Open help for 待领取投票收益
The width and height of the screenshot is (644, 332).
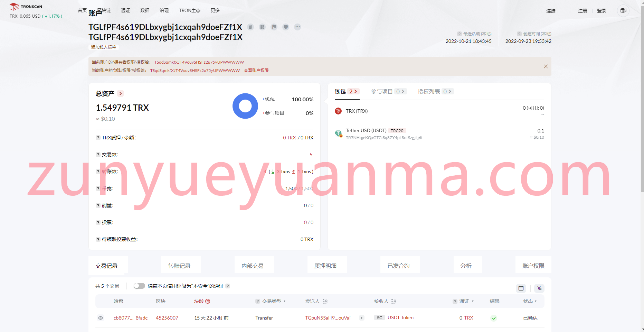98,239
